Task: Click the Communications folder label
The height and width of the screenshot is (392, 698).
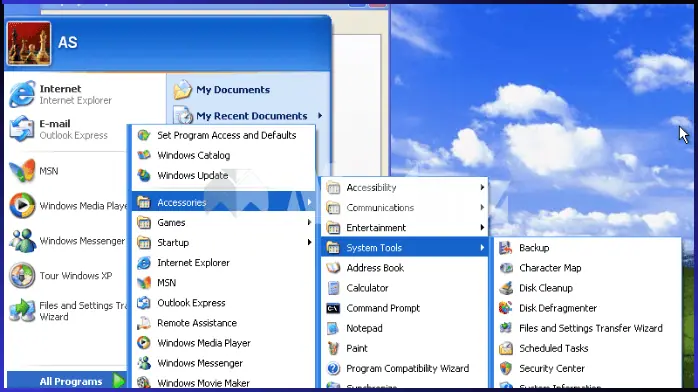Action: 380,208
